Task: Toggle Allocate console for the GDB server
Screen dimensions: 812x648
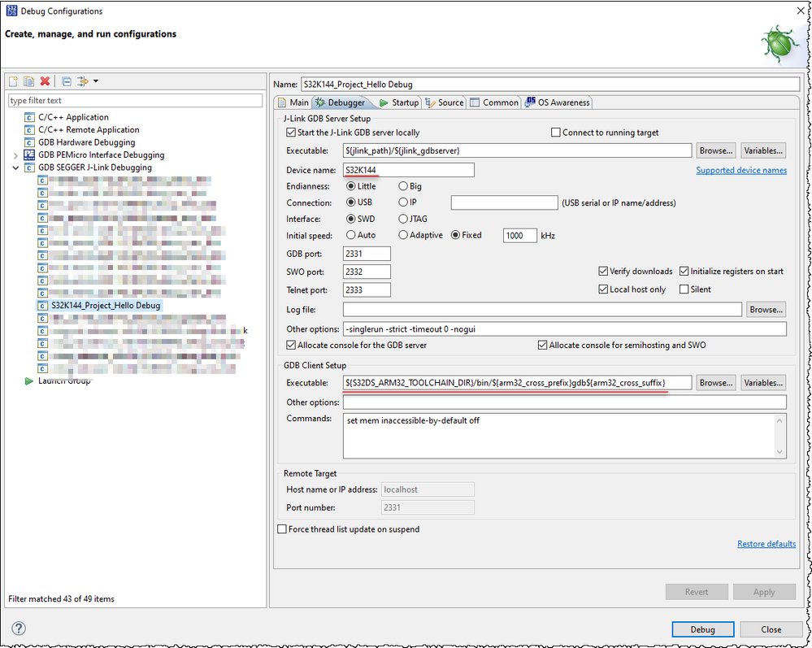Action: click(x=291, y=345)
